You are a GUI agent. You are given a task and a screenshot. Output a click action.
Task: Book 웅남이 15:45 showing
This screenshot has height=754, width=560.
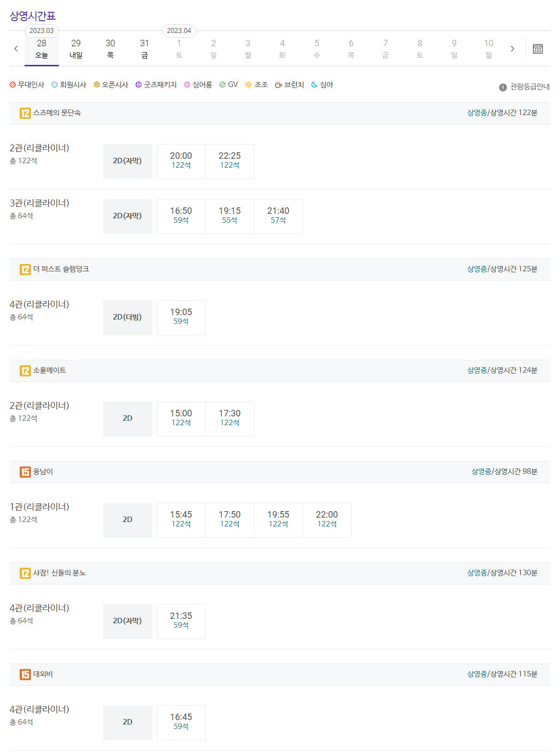[x=181, y=520]
